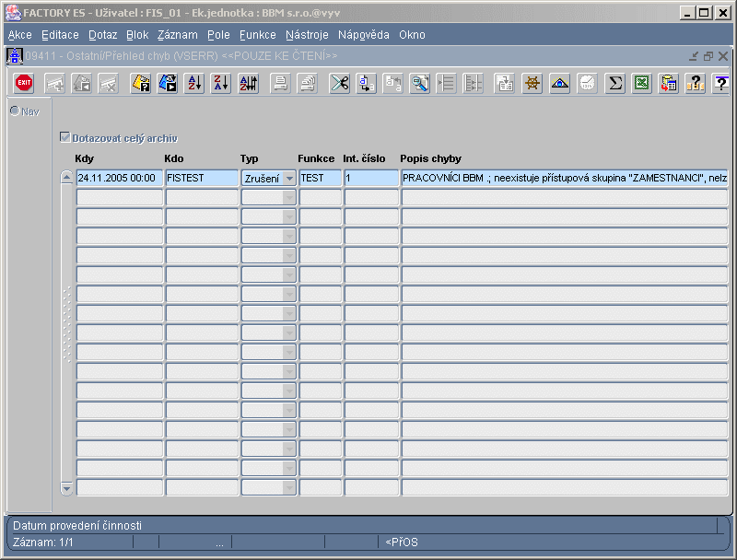
Task: Open the Záznam menu
Action: coord(177,35)
